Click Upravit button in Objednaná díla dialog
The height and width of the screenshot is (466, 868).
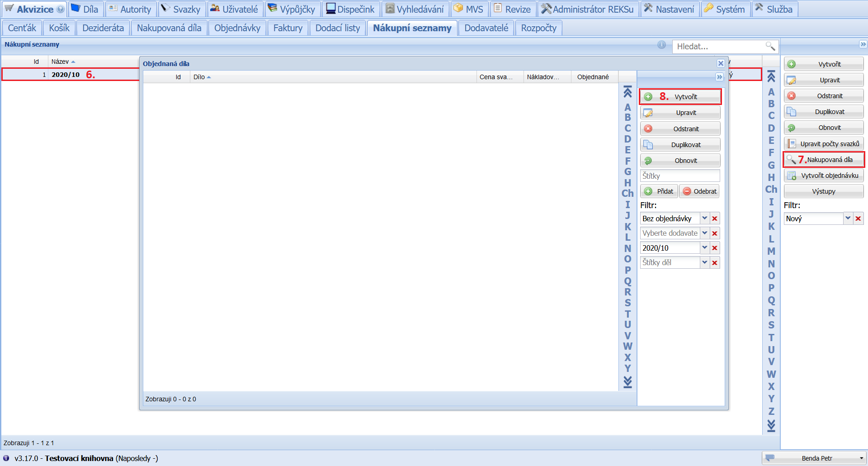tap(680, 113)
